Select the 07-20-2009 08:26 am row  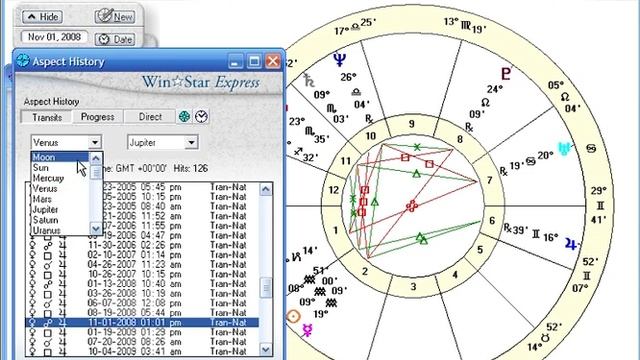click(142, 342)
